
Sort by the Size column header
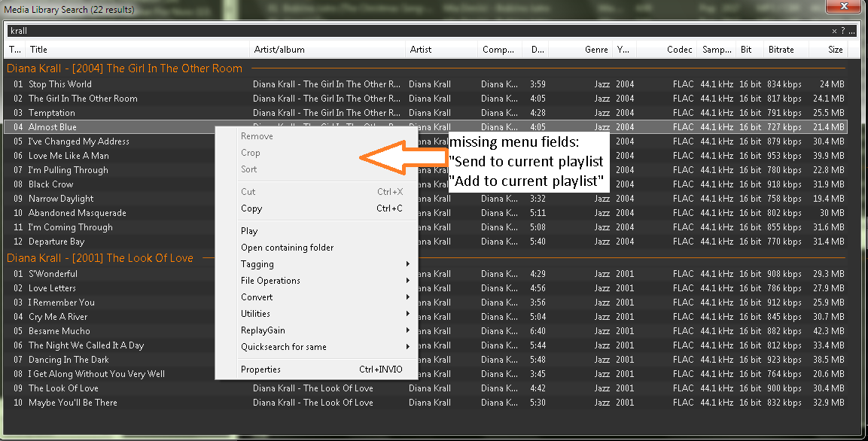828,50
